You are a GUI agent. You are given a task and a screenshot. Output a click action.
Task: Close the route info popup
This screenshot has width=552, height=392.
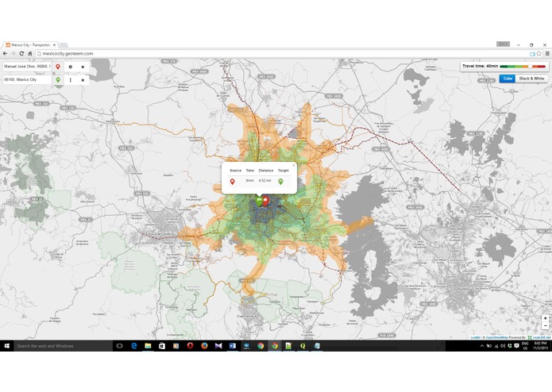[x=294, y=165]
